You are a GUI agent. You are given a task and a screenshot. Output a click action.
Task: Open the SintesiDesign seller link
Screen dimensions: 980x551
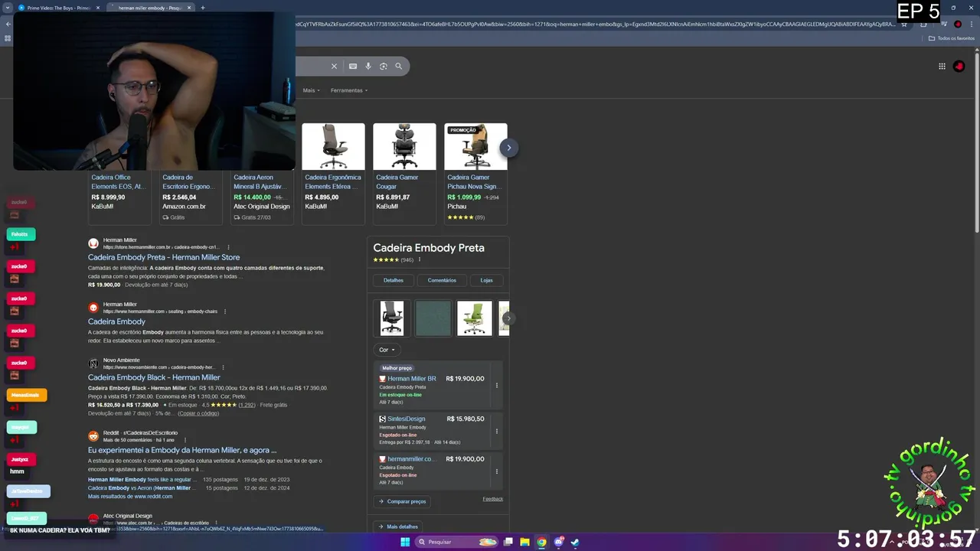[406, 419]
